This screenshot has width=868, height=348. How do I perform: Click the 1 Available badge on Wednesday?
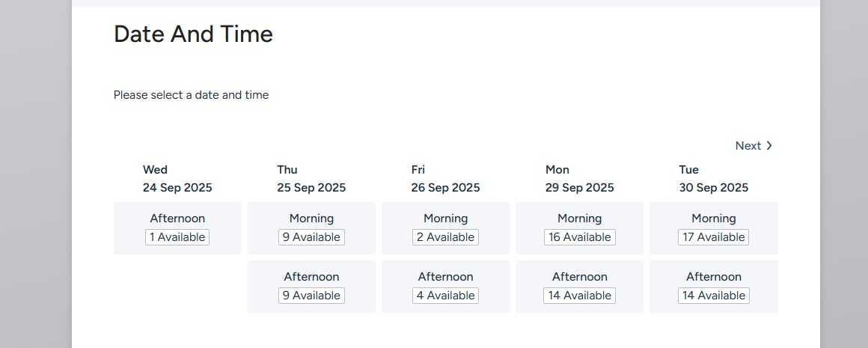click(x=177, y=237)
